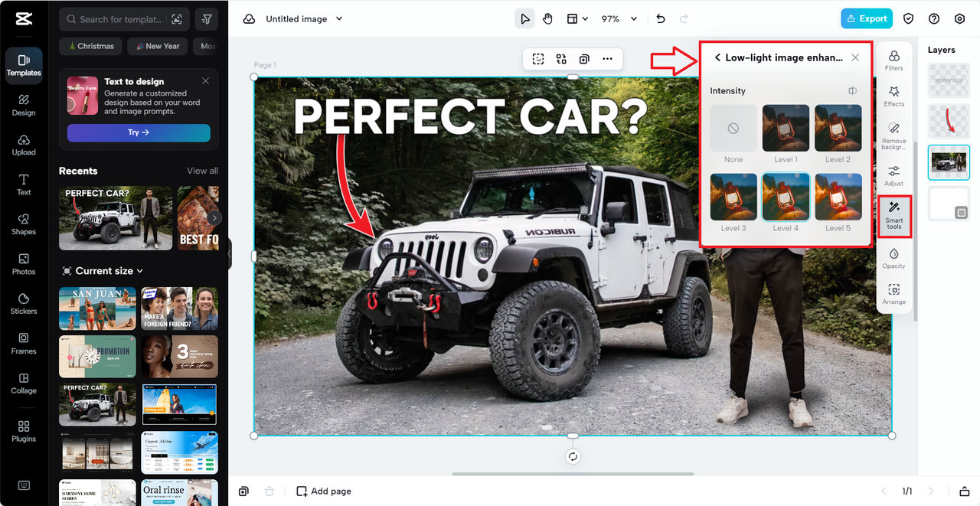Select the Promotion clock template thumbnail
The image size is (980, 506).
[97, 357]
